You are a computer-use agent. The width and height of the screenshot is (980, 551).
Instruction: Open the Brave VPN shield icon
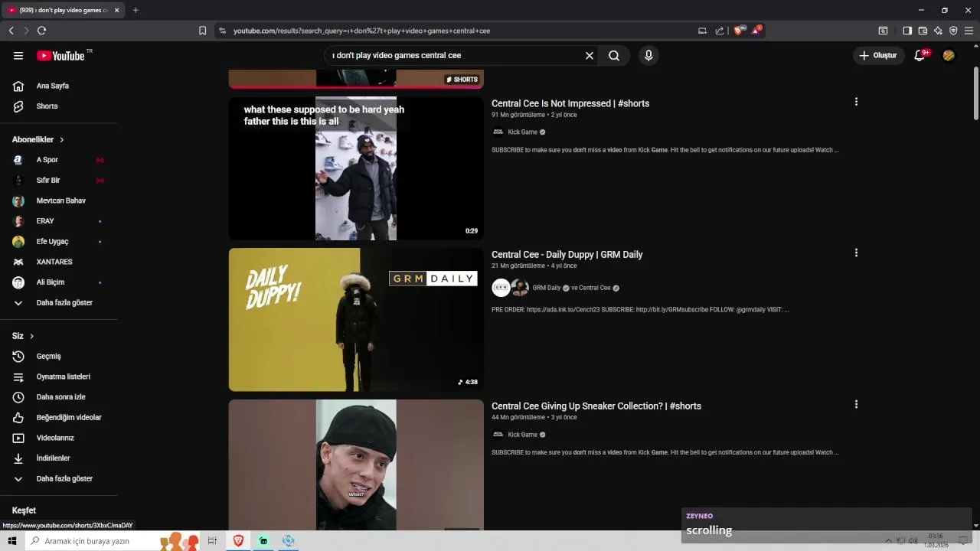[953, 31]
